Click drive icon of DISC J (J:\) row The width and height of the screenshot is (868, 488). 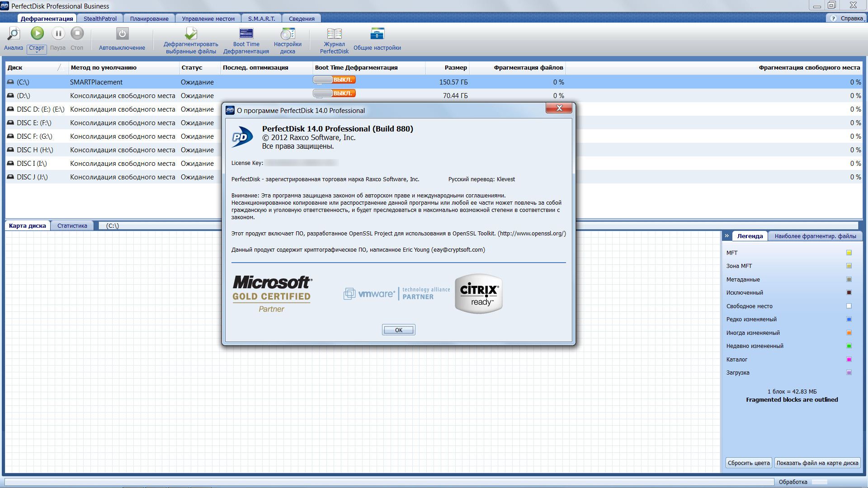point(10,177)
